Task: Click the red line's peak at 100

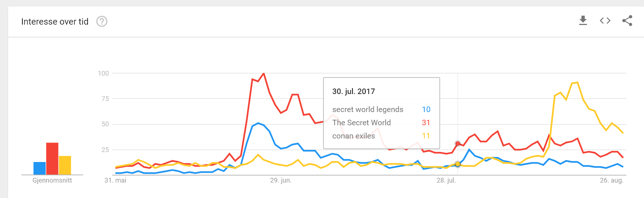Action: tap(264, 73)
